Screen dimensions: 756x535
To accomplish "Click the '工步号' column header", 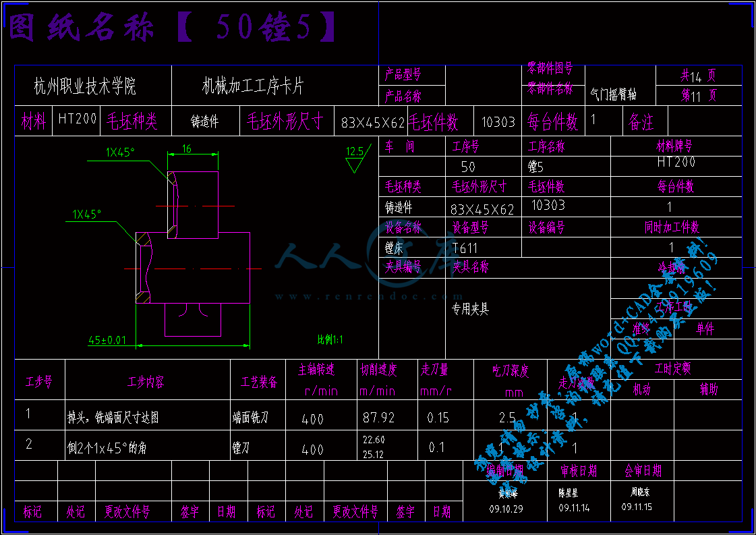I will pyautogui.click(x=38, y=382).
